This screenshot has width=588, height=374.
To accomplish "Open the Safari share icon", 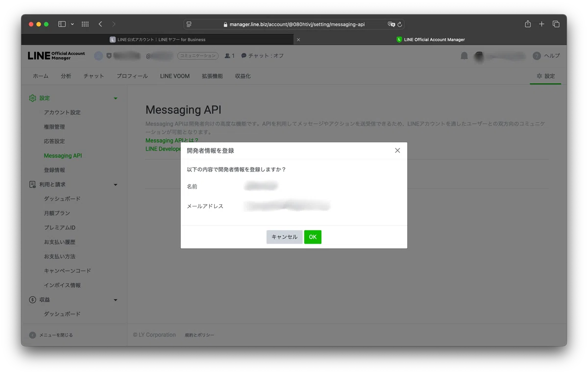I will point(528,24).
